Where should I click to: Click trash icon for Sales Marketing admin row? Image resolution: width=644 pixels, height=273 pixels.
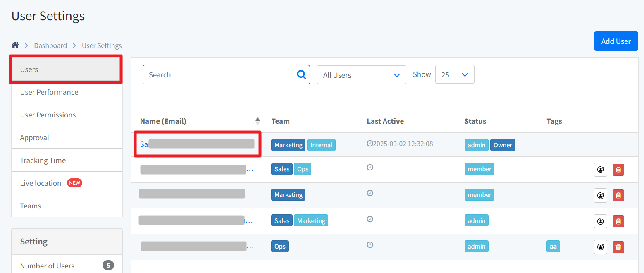pyautogui.click(x=618, y=221)
